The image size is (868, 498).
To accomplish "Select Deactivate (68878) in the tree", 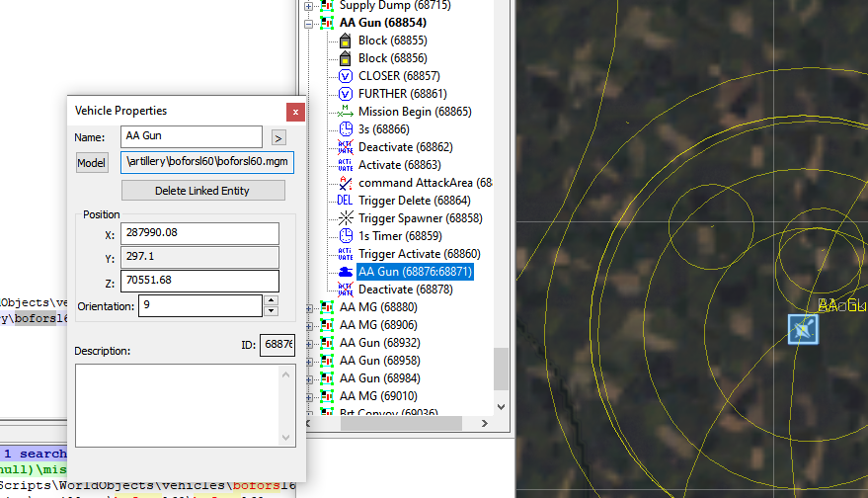I will (x=405, y=290).
